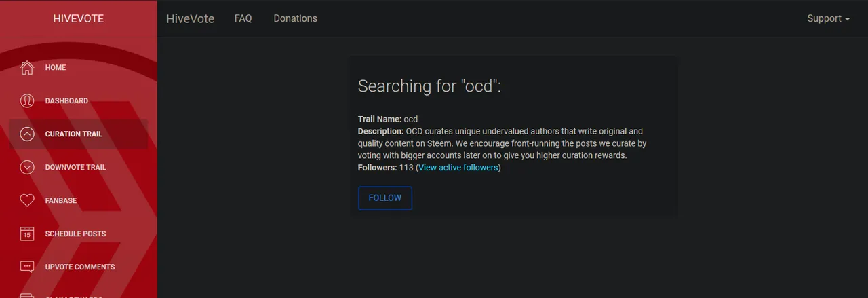Go to Dashboard in sidebar

79,100
